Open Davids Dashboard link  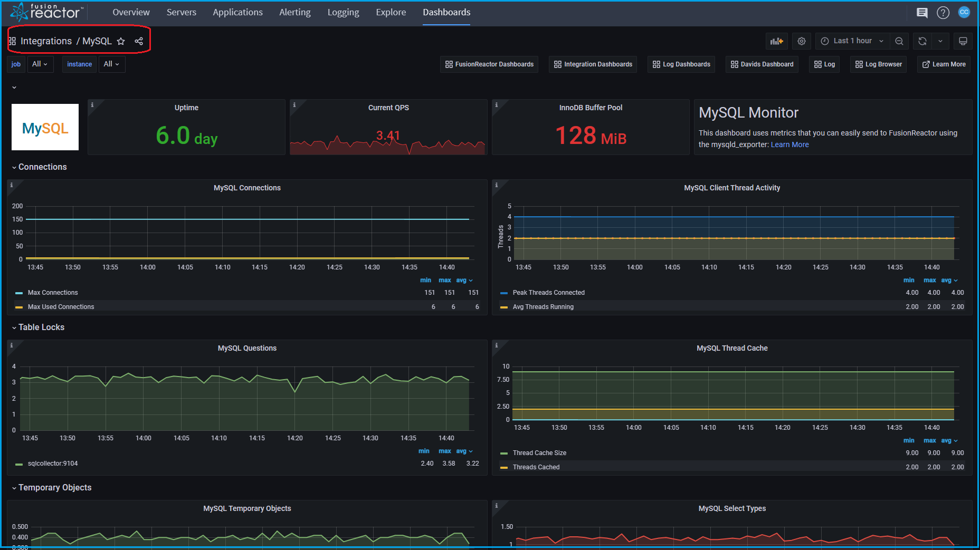pos(762,64)
